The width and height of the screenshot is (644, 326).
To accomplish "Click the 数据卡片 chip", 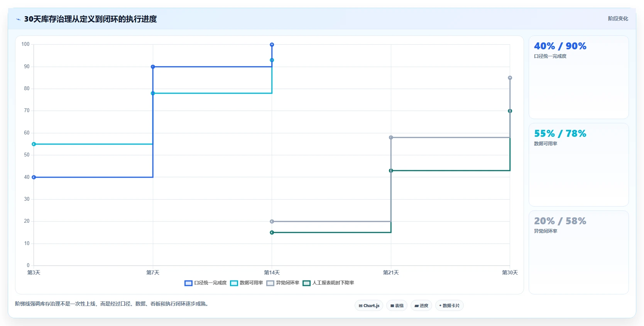I will click(x=449, y=306).
